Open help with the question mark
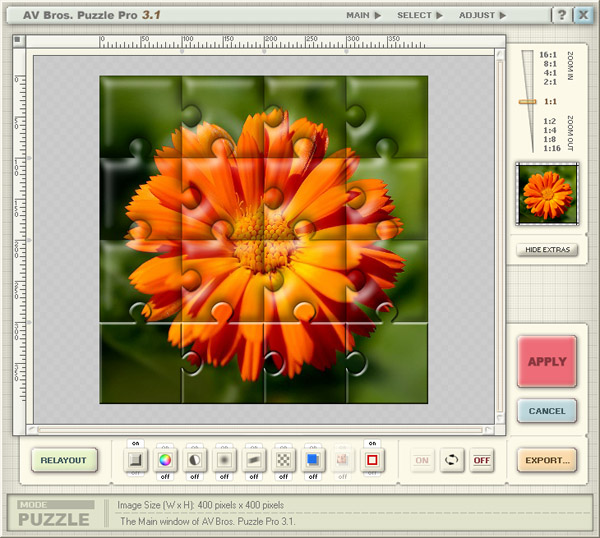The width and height of the screenshot is (600, 538). coord(560,15)
